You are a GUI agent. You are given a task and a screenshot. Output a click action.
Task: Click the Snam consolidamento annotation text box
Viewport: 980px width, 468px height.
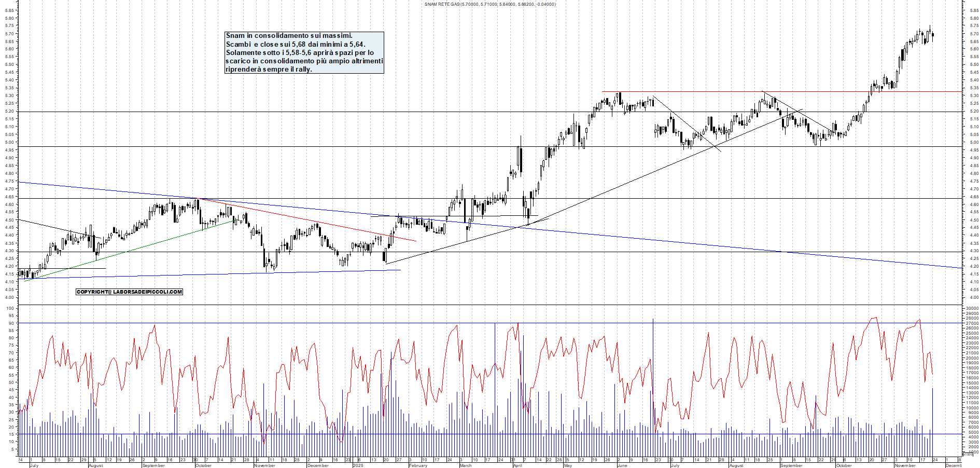coord(304,52)
